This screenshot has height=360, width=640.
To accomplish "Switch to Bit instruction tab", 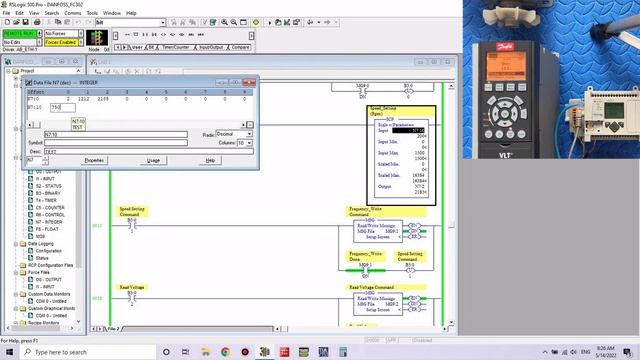I will click(151, 47).
